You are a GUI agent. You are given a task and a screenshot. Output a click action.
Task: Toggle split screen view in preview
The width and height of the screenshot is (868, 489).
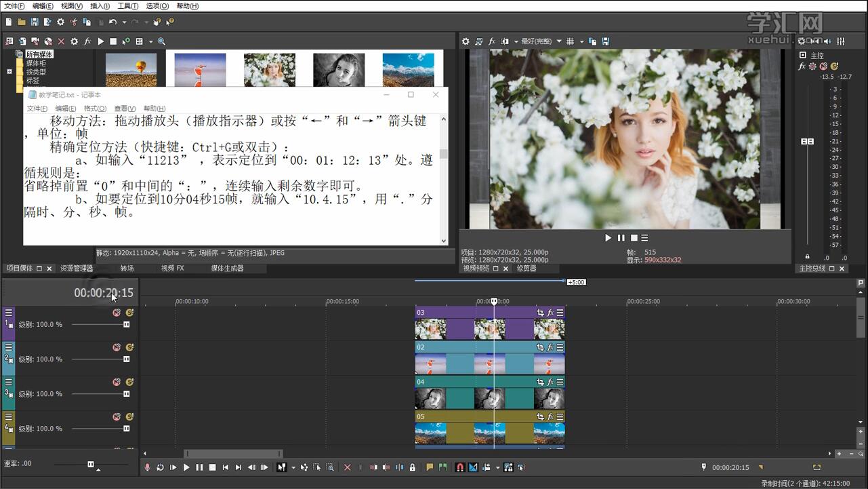[504, 41]
